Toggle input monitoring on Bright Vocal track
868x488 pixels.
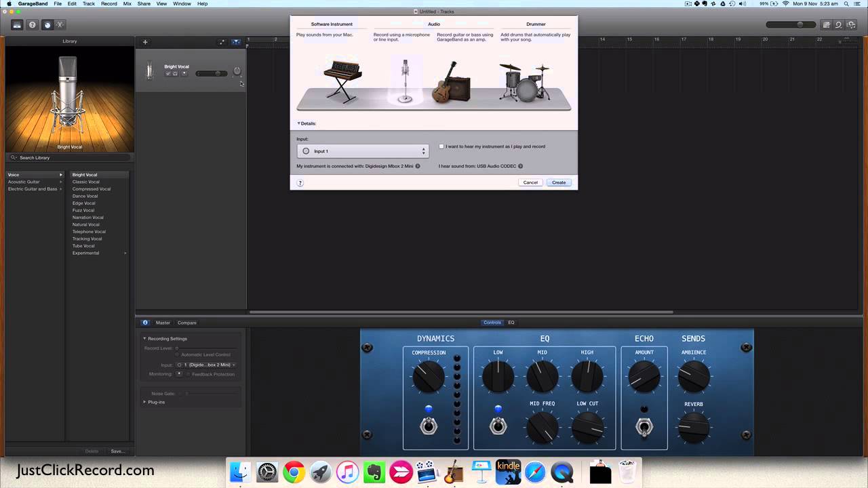184,73
